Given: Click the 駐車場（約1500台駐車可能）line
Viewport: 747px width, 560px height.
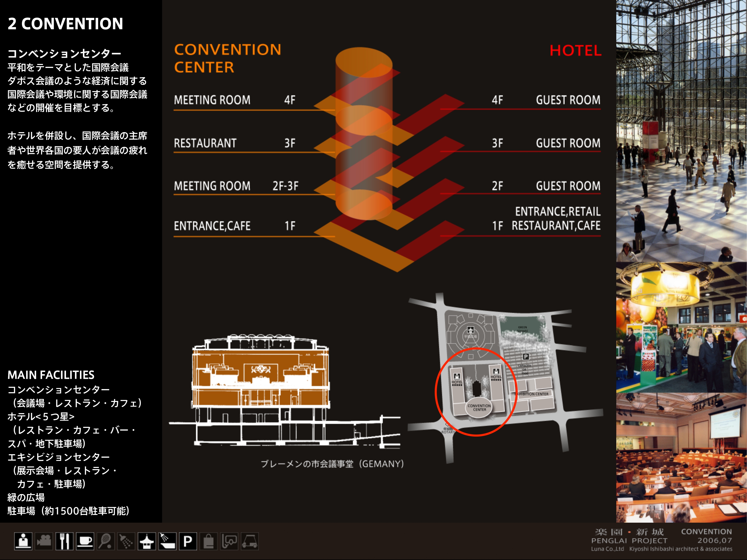Looking at the screenshot, I should coord(68,511).
